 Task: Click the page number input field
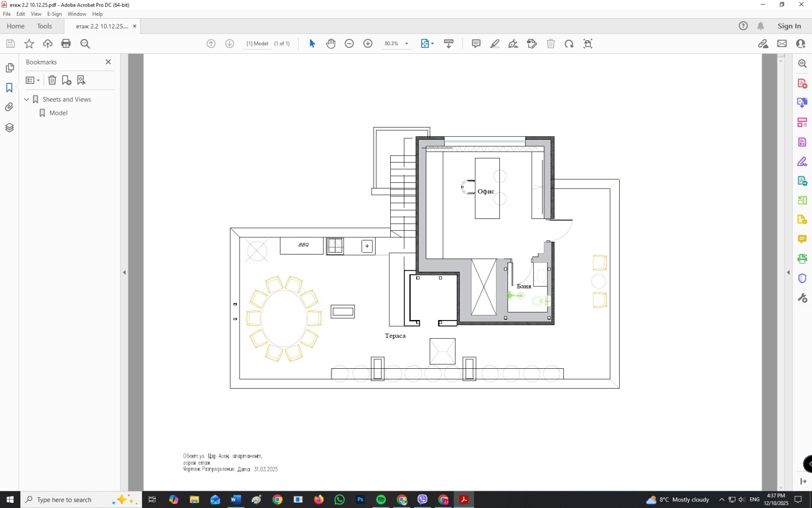tap(257, 44)
